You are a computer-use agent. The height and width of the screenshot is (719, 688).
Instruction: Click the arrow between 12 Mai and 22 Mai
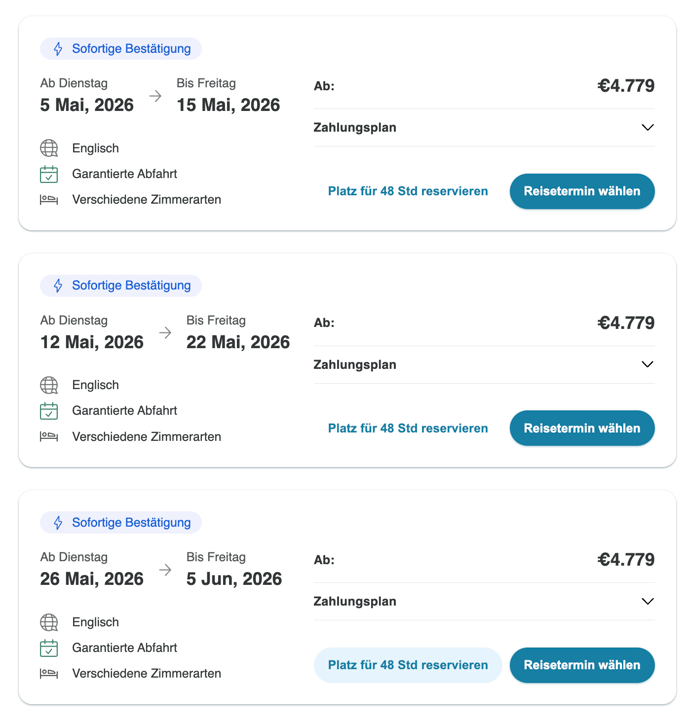(165, 332)
